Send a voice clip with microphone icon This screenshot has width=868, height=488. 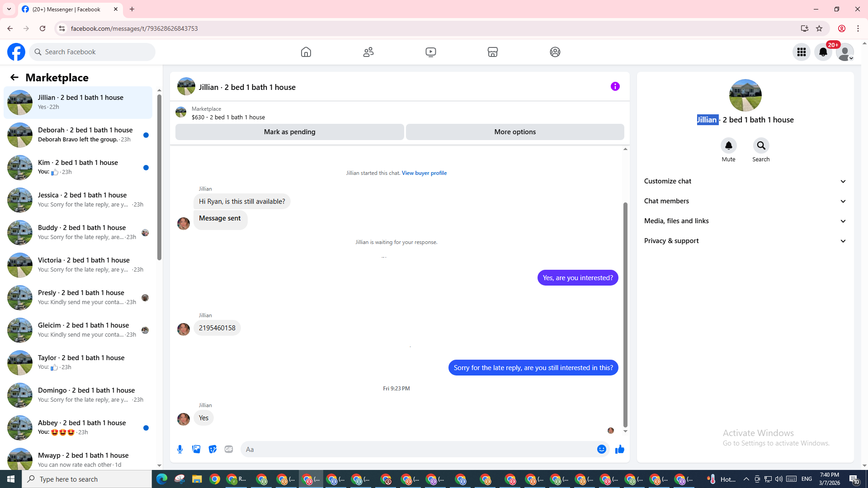click(180, 449)
